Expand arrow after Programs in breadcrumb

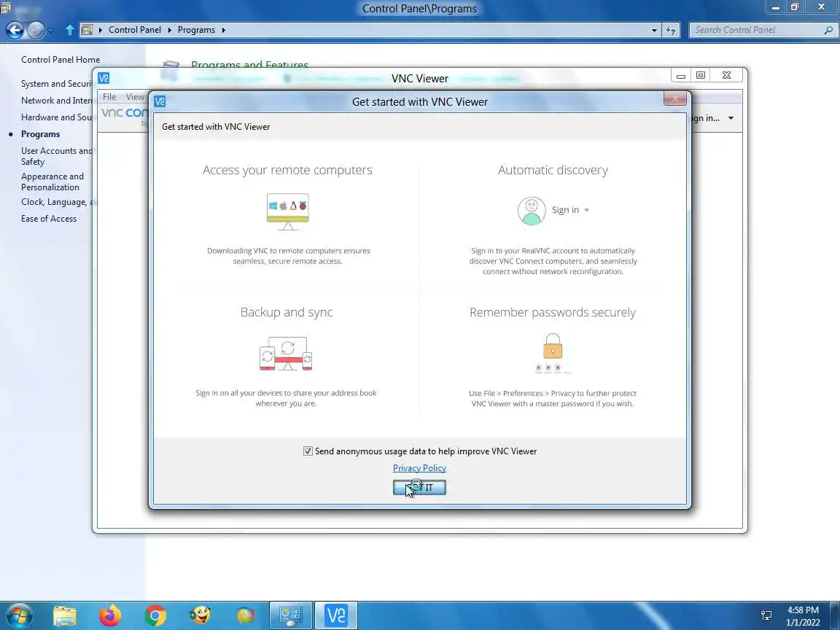click(x=223, y=30)
